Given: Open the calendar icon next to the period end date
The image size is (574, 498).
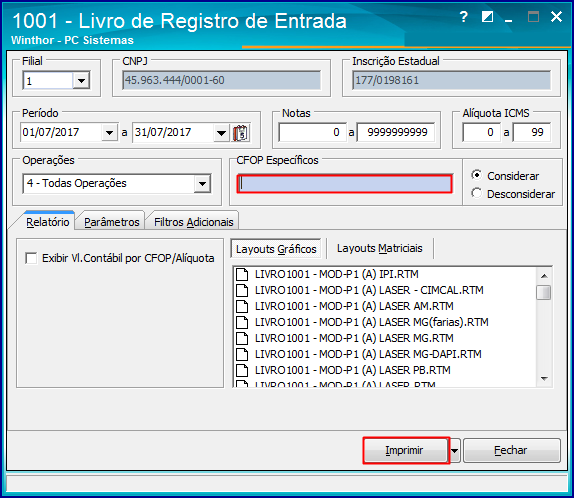Looking at the screenshot, I should (241, 133).
